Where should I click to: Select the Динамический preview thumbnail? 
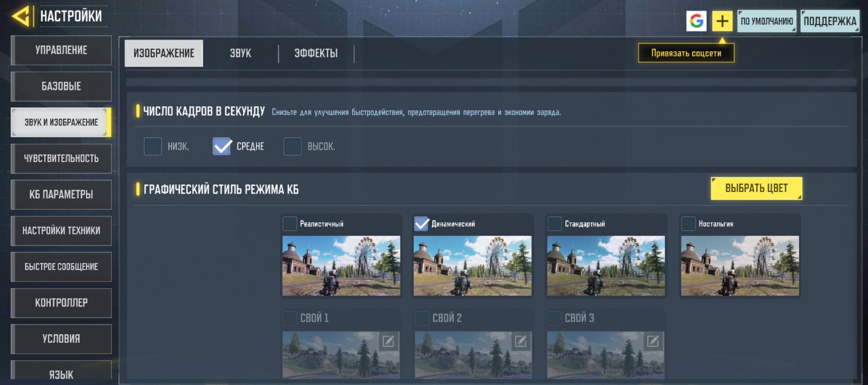coord(472,266)
